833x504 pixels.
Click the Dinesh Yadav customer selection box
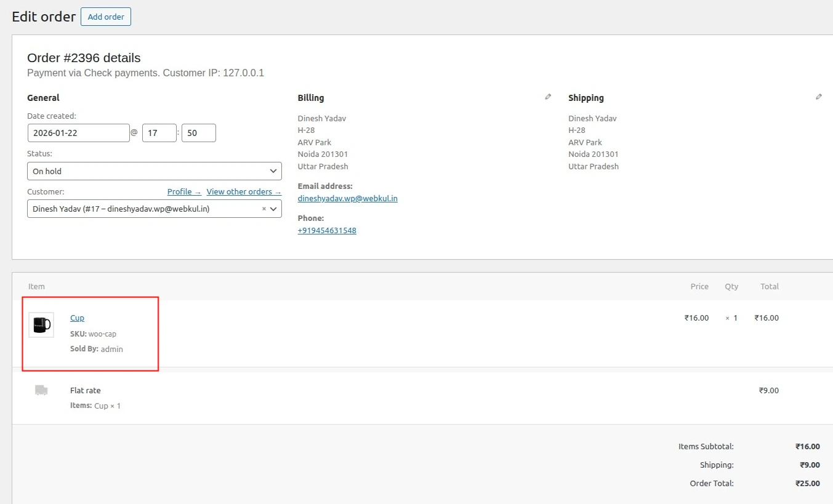coord(142,209)
